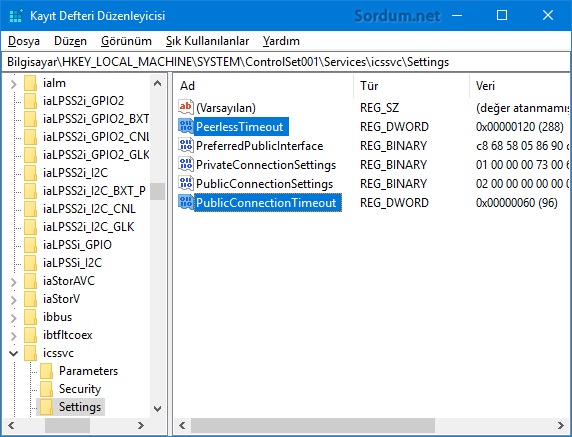Image resolution: width=572 pixels, height=437 pixels.
Task: Click the PublicConnectionSettings binary value icon
Action: pos(186,183)
